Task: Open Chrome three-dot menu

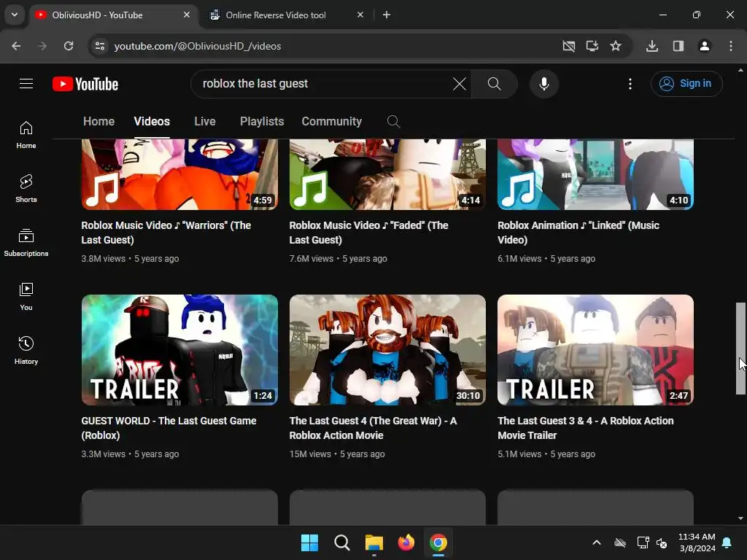Action: click(x=731, y=46)
